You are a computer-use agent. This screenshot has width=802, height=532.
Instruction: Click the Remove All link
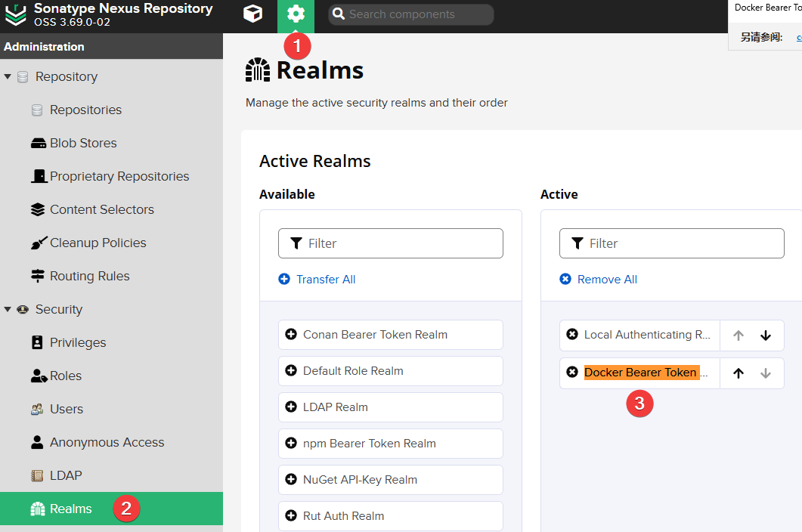click(606, 279)
